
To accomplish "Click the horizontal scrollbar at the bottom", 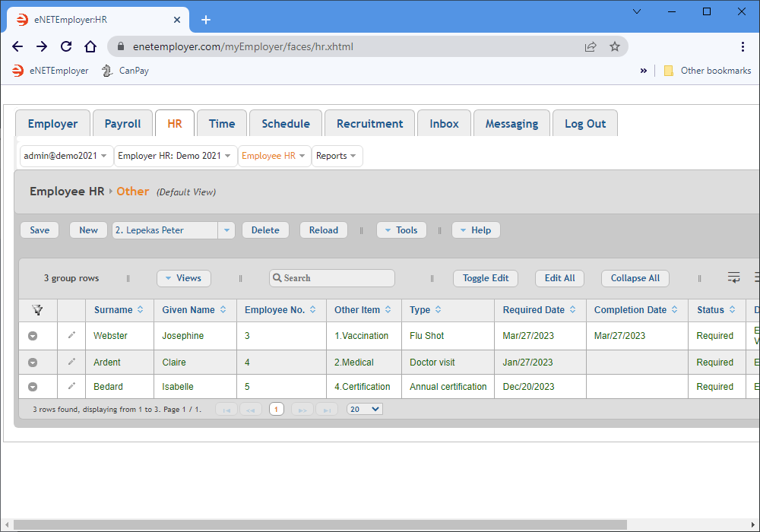I will [x=320, y=524].
